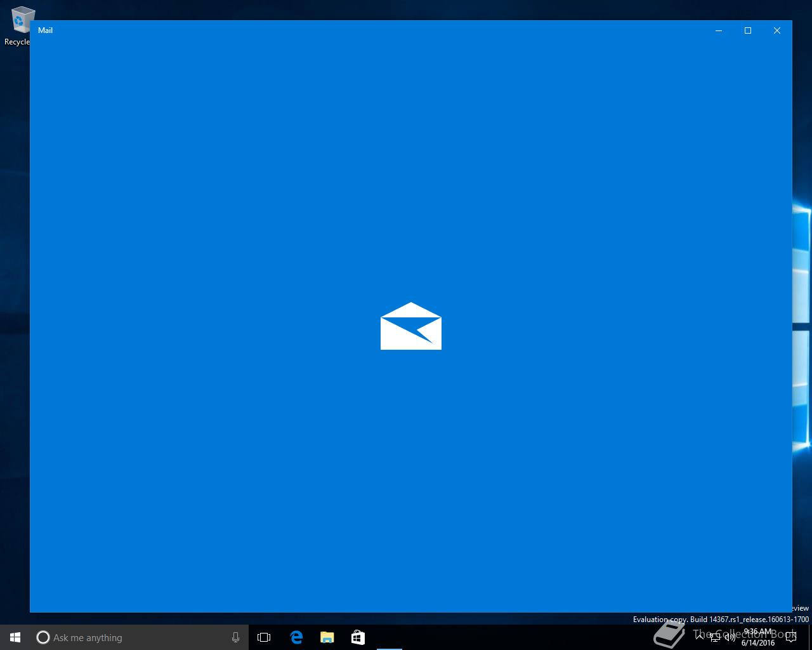Open the Action Center notifications icon
This screenshot has width=812, height=650.
[790, 637]
